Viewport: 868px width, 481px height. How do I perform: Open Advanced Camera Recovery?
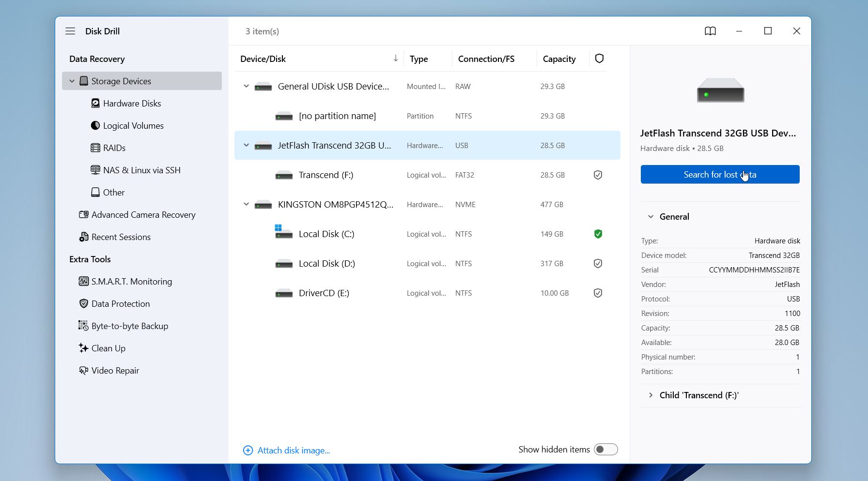143,214
